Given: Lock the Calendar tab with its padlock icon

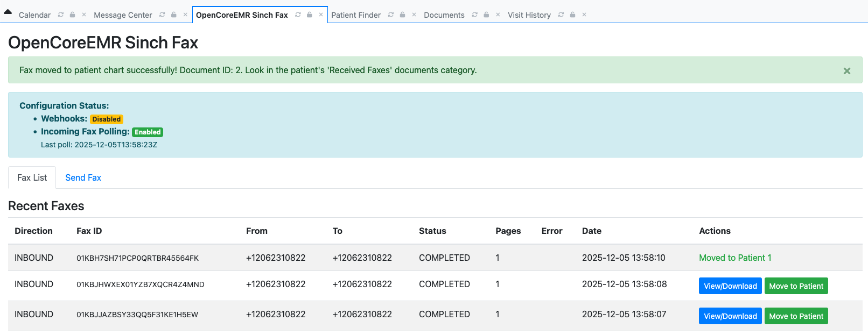Looking at the screenshot, I should (x=72, y=15).
